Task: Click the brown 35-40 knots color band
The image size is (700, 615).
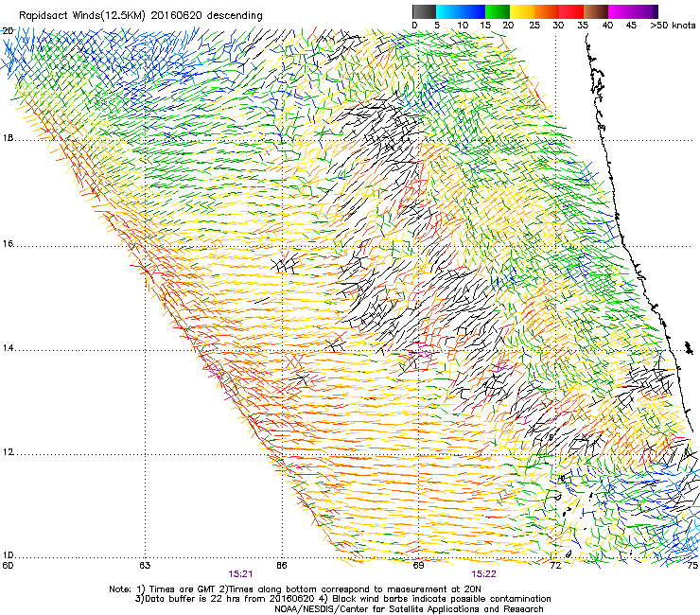Action: tap(596, 11)
